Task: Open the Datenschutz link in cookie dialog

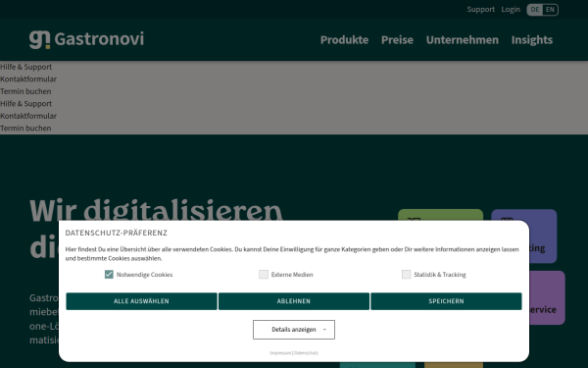Action: click(x=306, y=353)
